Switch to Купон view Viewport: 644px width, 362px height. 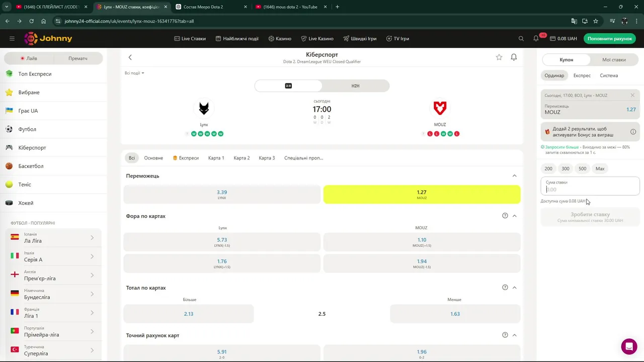tap(566, 59)
